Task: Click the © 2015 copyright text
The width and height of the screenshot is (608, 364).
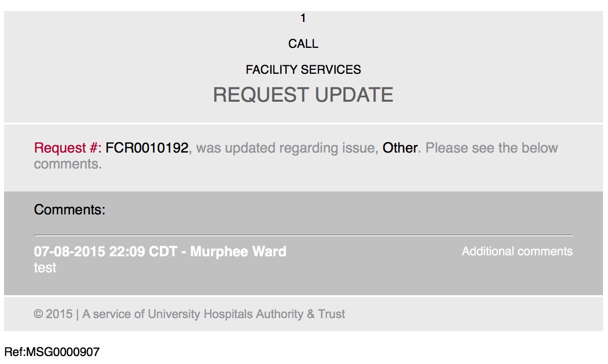Action: pyautogui.click(x=53, y=314)
